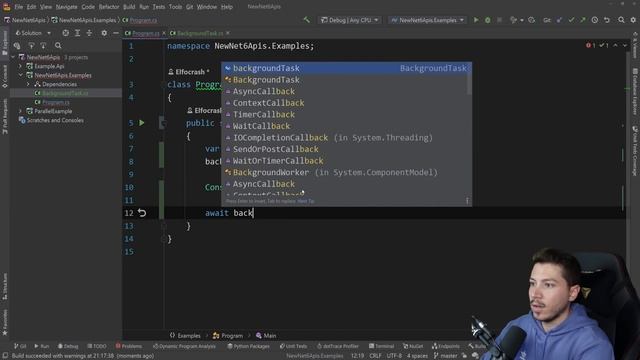
Task: Open the Navigate menu
Action: [x=66, y=7]
